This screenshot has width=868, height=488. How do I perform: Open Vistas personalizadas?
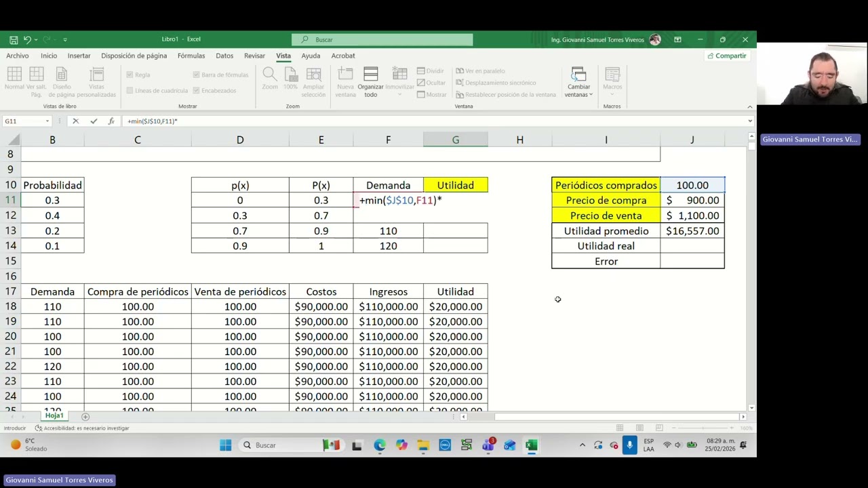[96, 82]
